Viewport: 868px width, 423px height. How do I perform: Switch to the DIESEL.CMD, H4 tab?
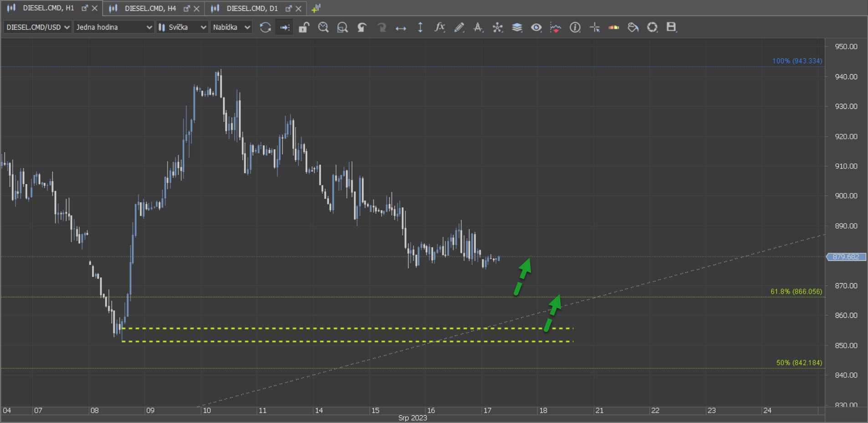pos(150,8)
